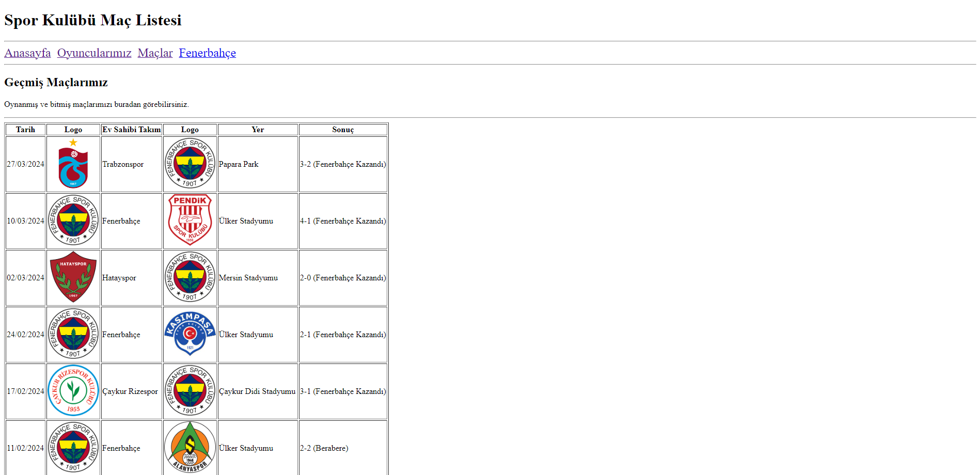980x475 pixels.
Task: Click the Fenerbahçe logo in the 24/02/2024 row
Action: [73, 334]
